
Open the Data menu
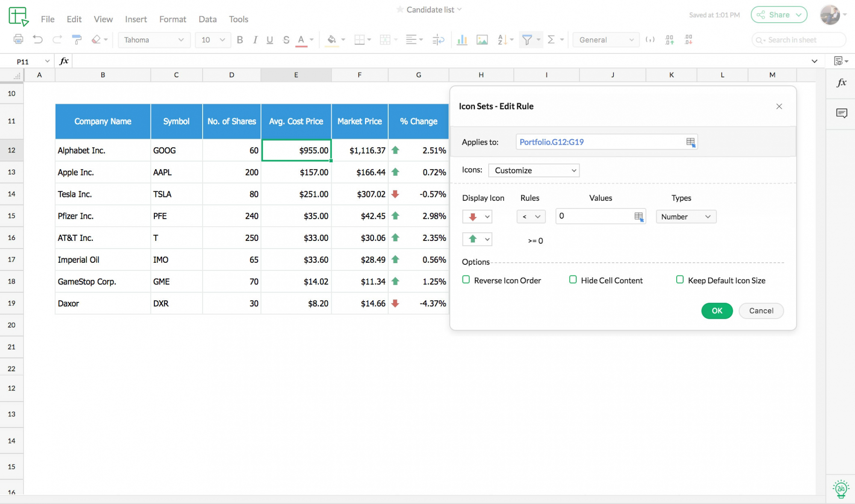pyautogui.click(x=207, y=19)
